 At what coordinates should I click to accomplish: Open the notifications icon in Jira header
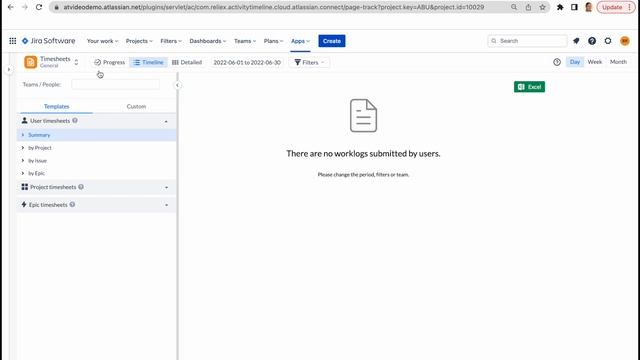[x=576, y=41]
